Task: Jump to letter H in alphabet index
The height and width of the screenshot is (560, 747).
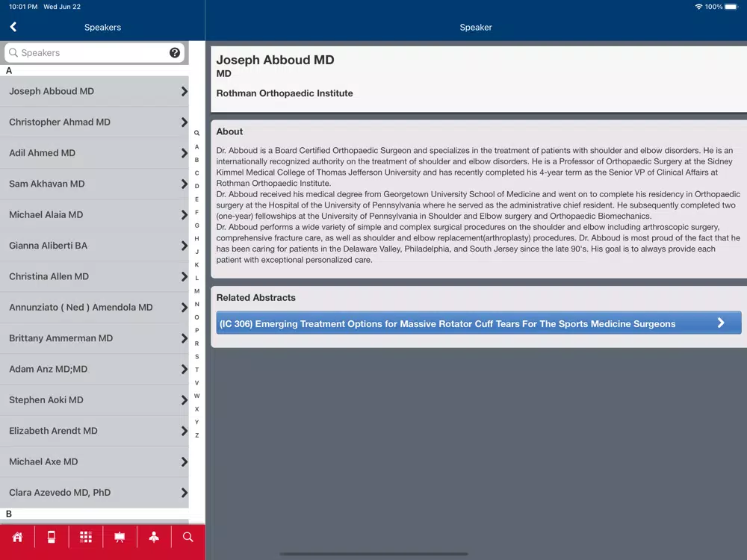Action: [x=196, y=239]
